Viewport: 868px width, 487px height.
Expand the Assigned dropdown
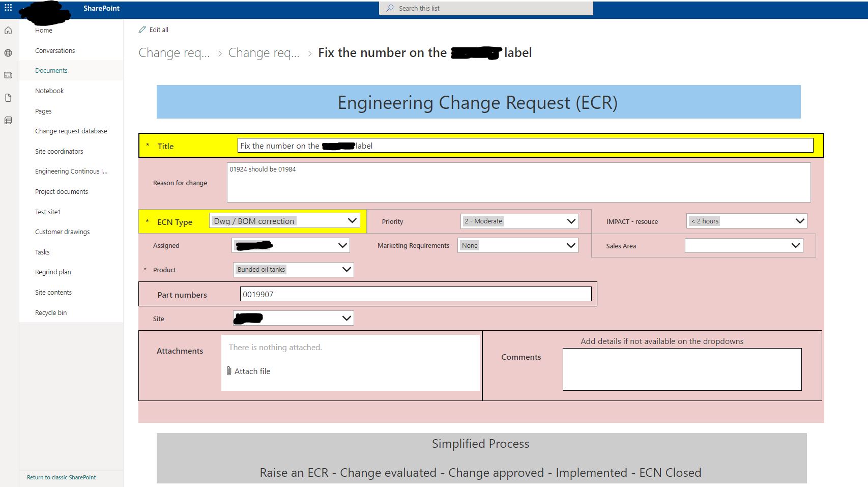click(x=291, y=245)
